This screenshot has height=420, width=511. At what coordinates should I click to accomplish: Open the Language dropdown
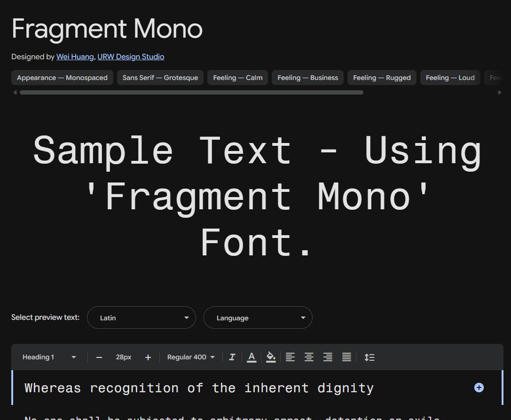(258, 317)
